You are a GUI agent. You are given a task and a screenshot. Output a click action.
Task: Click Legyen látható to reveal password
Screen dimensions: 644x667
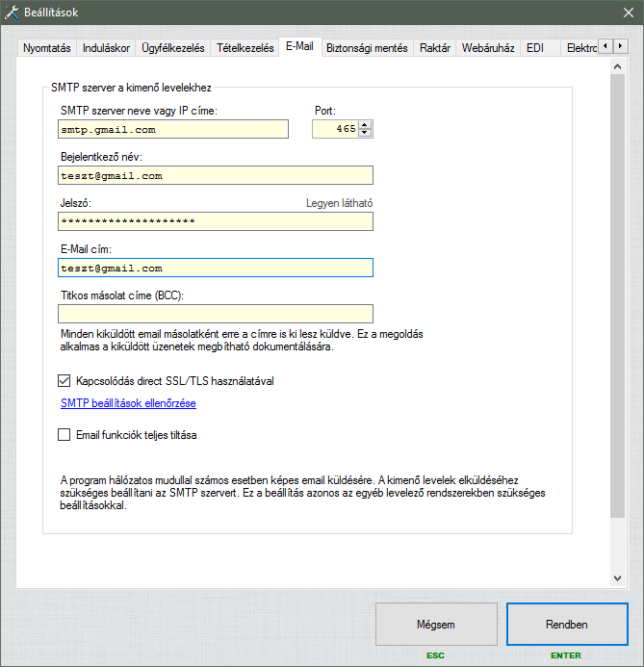click(x=340, y=203)
